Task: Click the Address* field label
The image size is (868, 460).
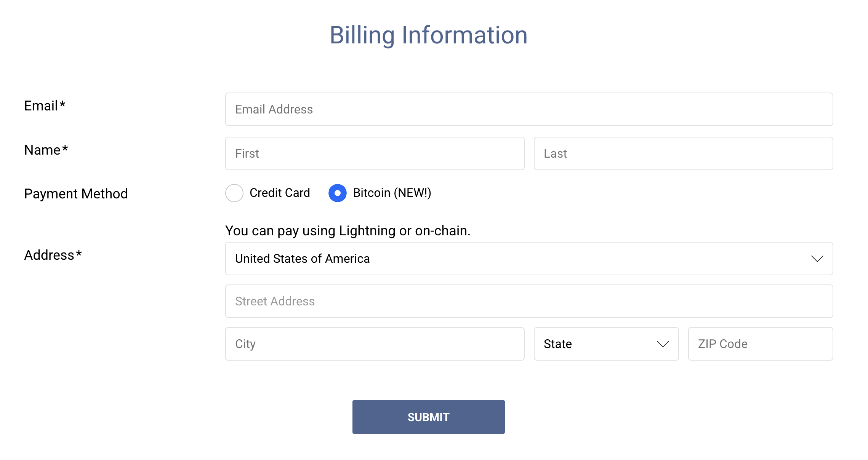Action: (x=53, y=255)
